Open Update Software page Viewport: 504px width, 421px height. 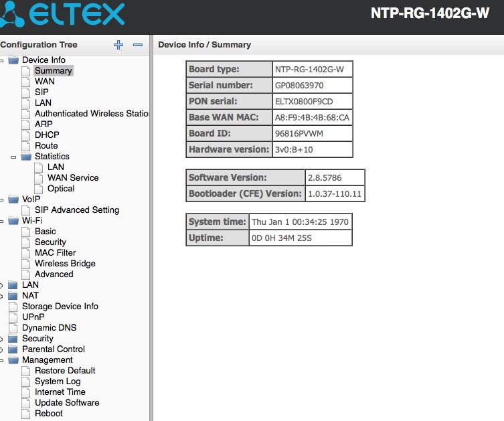click(67, 403)
